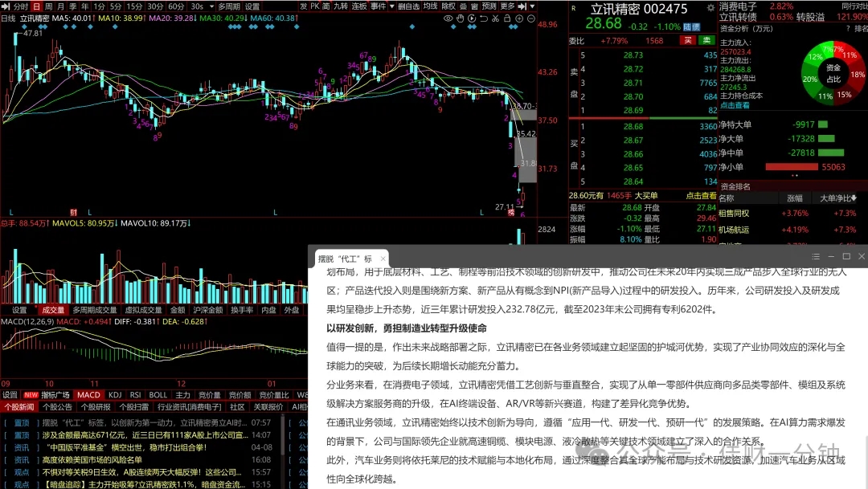Viewport: 868px width, 489px height.
Task: Switch to the BOLL indicator tab
Action: 158,395
